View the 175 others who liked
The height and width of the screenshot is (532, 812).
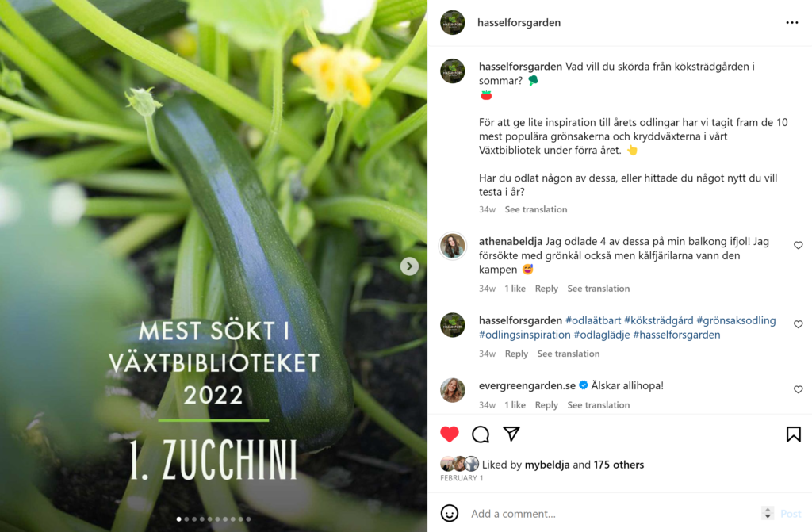[x=619, y=465]
